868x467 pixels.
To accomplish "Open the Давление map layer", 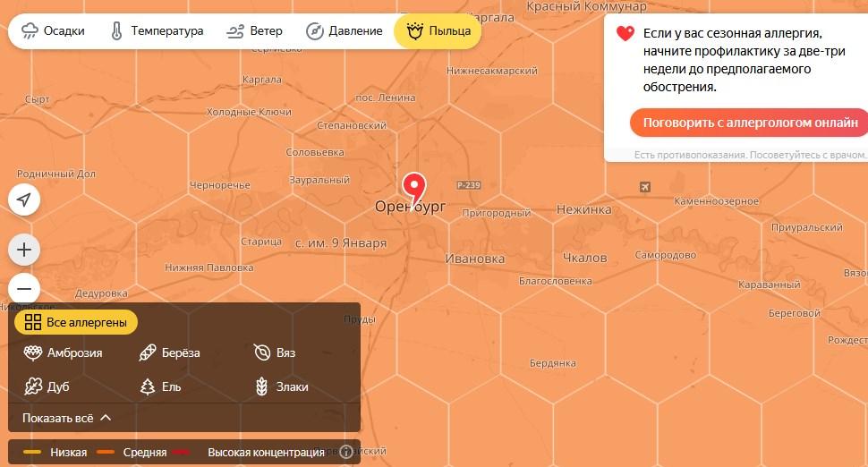I will pos(345,31).
